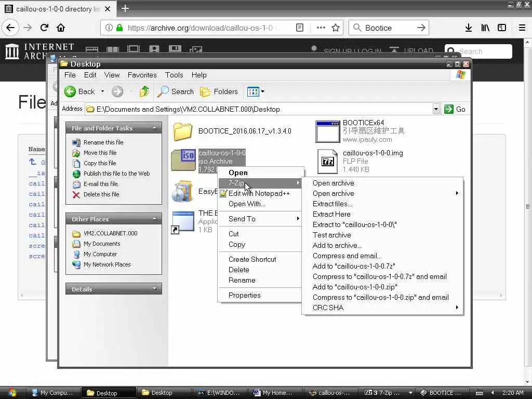Image resolution: width=532 pixels, height=399 pixels.
Task: Toggle reader view icon in address bar
Action: (x=300, y=28)
